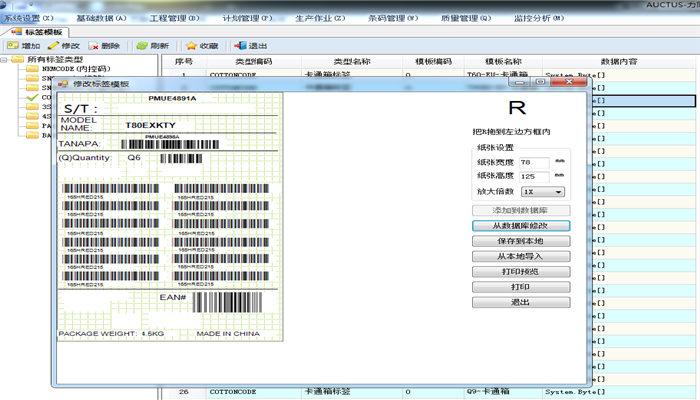
Task: Click the 打印预览 button
Action: tap(521, 271)
